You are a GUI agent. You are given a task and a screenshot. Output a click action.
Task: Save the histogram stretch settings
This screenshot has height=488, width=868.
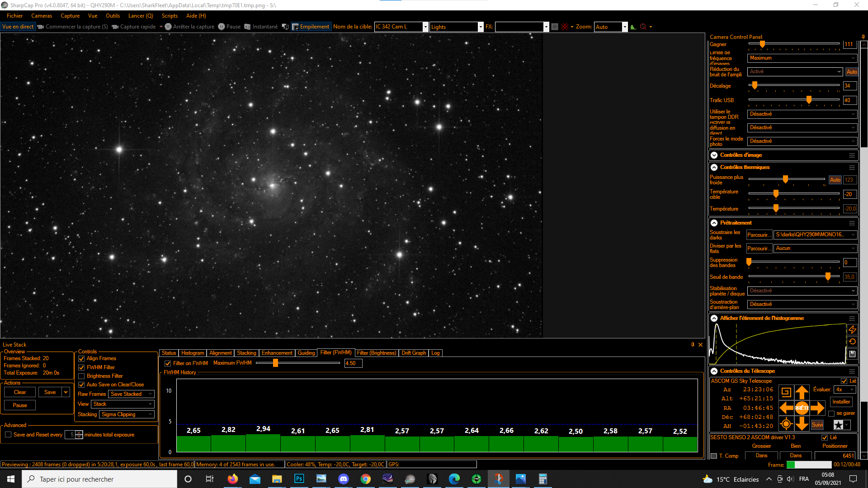852,354
